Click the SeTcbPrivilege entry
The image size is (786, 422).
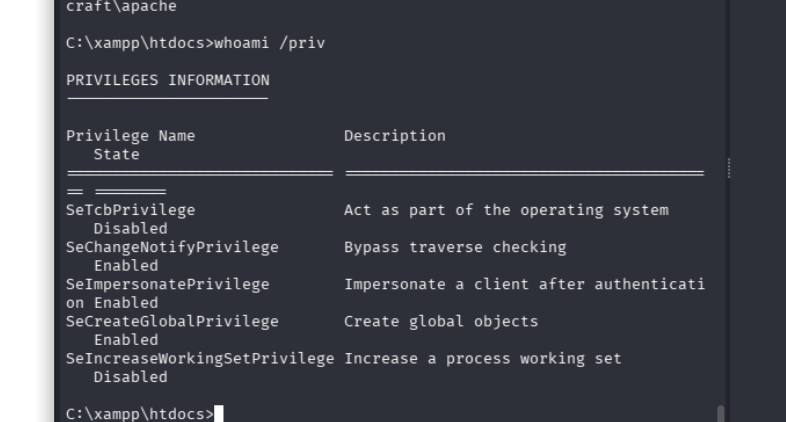(x=130, y=210)
